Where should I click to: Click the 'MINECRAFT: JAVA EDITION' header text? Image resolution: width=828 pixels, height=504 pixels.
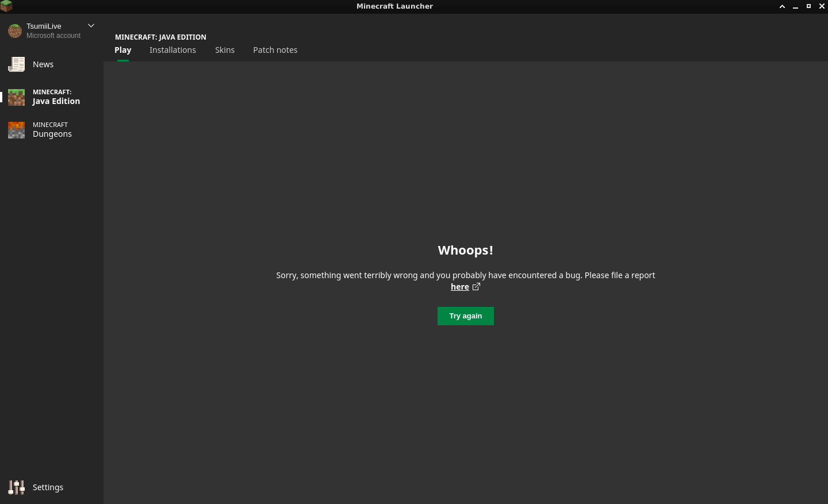(x=160, y=37)
